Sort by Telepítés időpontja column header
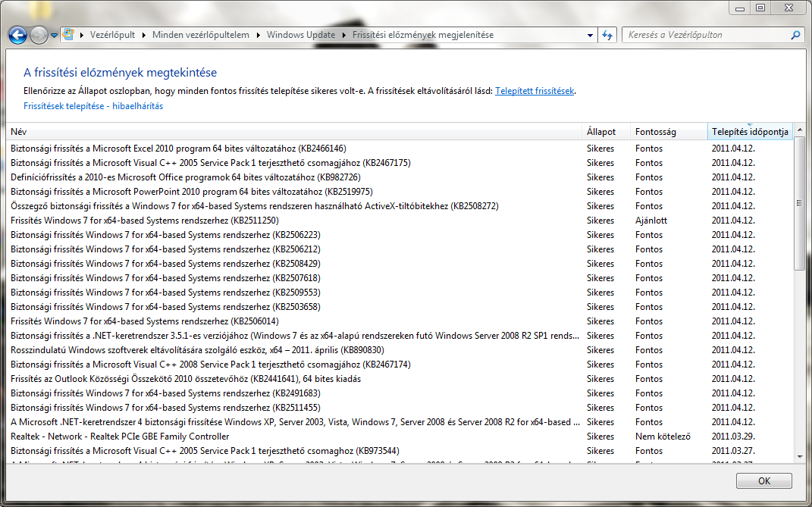812x507 pixels. click(x=750, y=132)
